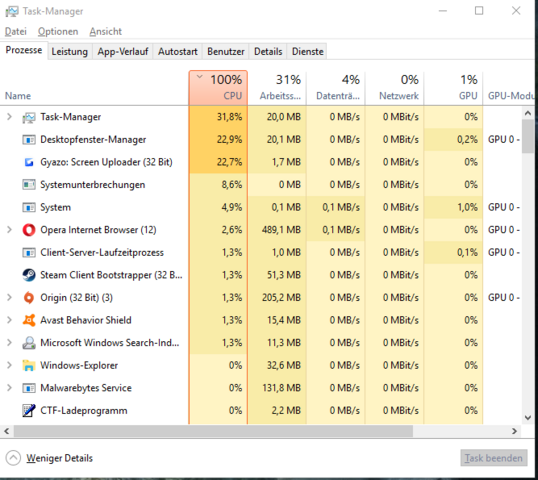The image size is (538, 480).
Task: Click the Malwarebytes Service icon
Action: (x=29, y=388)
